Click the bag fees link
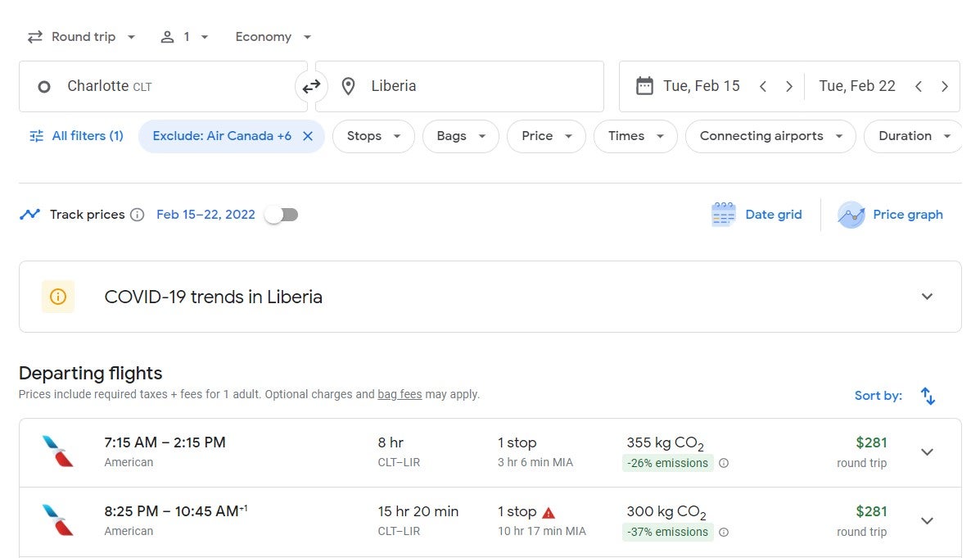Image resolution: width=980 pixels, height=558 pixels. (400, 394)
